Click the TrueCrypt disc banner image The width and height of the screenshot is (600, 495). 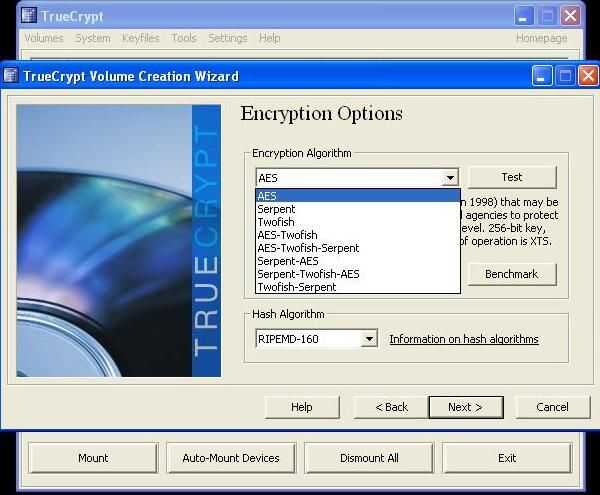point(119,241)
